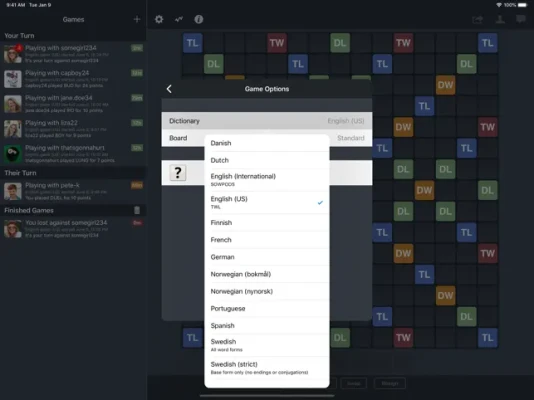Open the chat bubble icon
534x400 pixels.
(521, 19)
